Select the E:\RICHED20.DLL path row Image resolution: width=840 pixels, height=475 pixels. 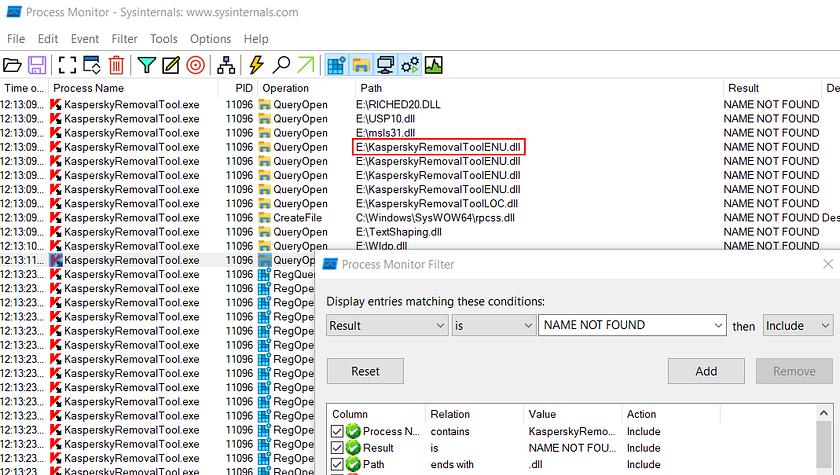pos(398,104)
